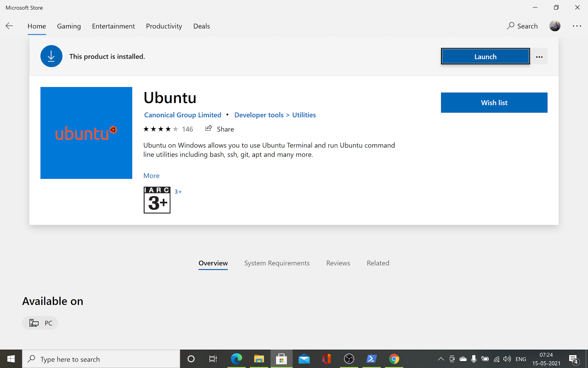Open your account profile picture menu
This screenshot has height=368, width=588.
[555, 26]
